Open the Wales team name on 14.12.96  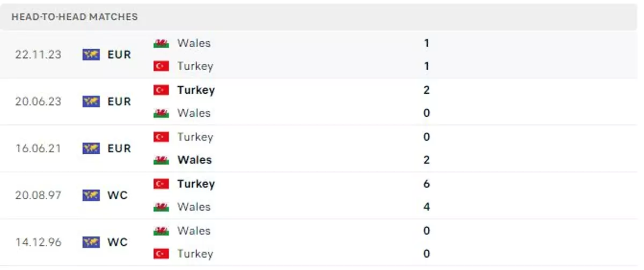(194, 231)
